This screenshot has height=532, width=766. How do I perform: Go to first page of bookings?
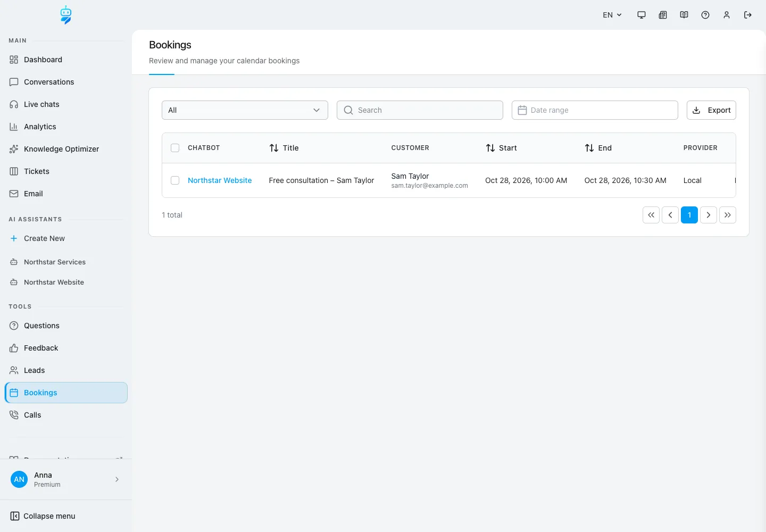coord(651,215)
